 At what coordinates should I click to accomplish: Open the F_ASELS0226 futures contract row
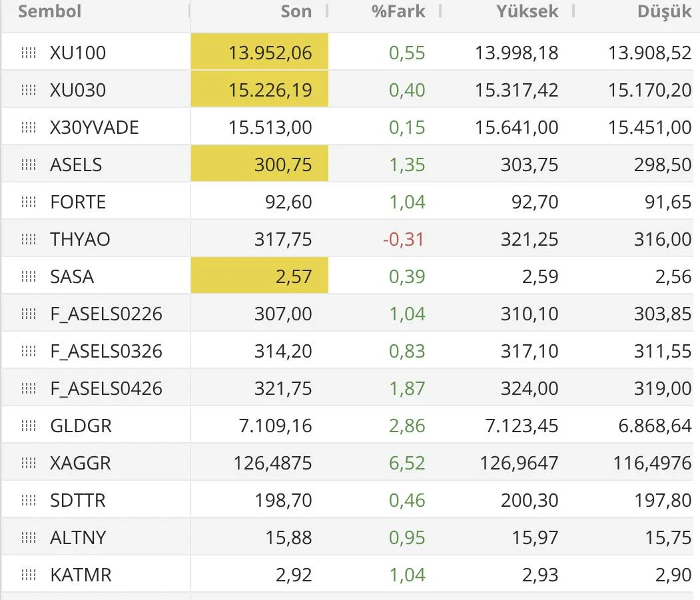pyautogui.click(x=106, y=314)
